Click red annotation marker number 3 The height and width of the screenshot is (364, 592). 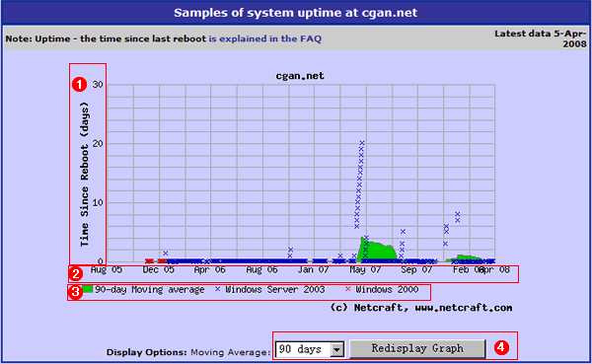[75, 292]
